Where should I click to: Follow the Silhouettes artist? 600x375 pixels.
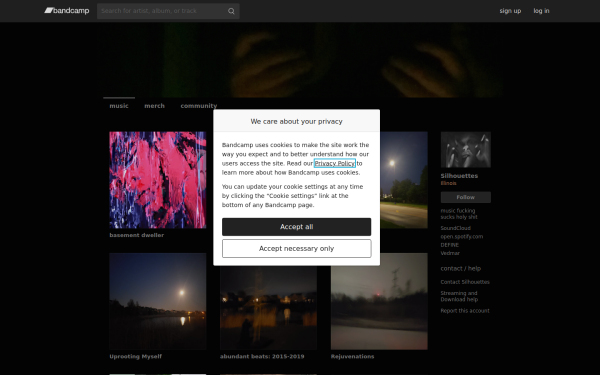466,197
